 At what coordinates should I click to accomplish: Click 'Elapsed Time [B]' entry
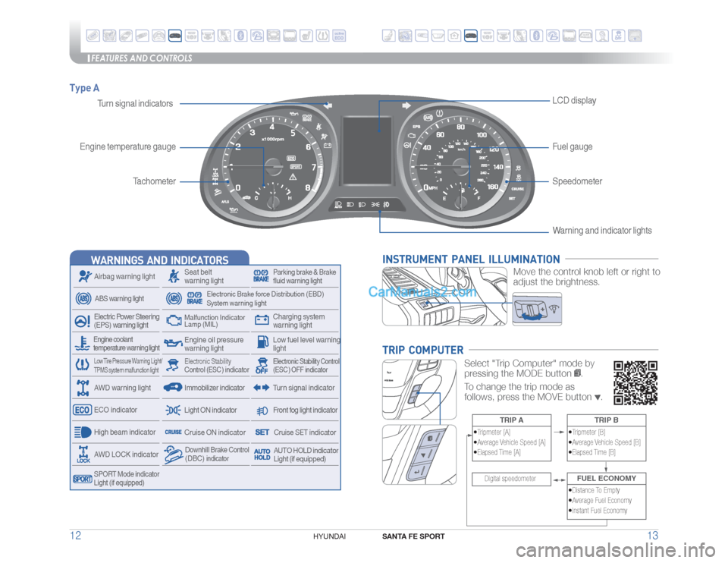pos(592,452)
